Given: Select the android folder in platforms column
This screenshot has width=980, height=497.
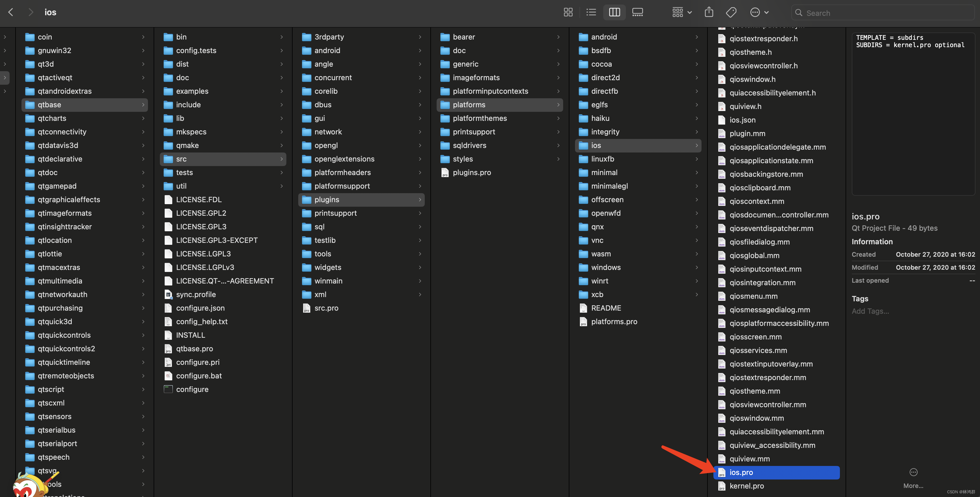Looking at the screenshot, I should point(638,37).
